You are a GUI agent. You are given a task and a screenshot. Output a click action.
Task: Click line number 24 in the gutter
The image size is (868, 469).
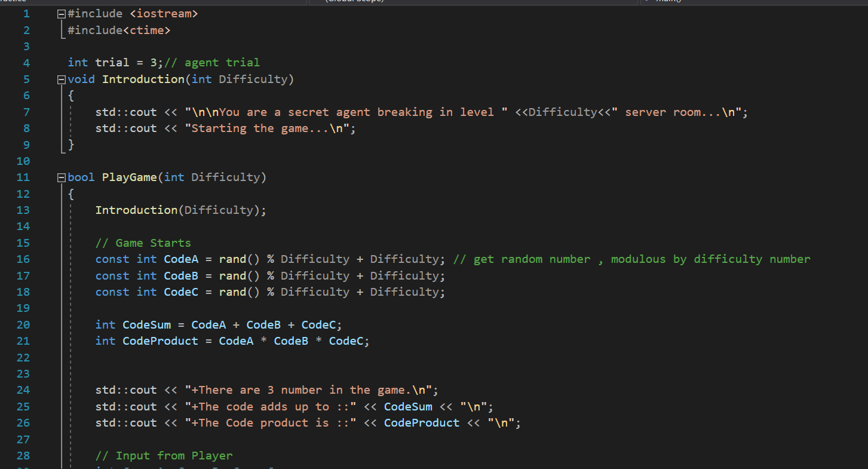point(23,390)
